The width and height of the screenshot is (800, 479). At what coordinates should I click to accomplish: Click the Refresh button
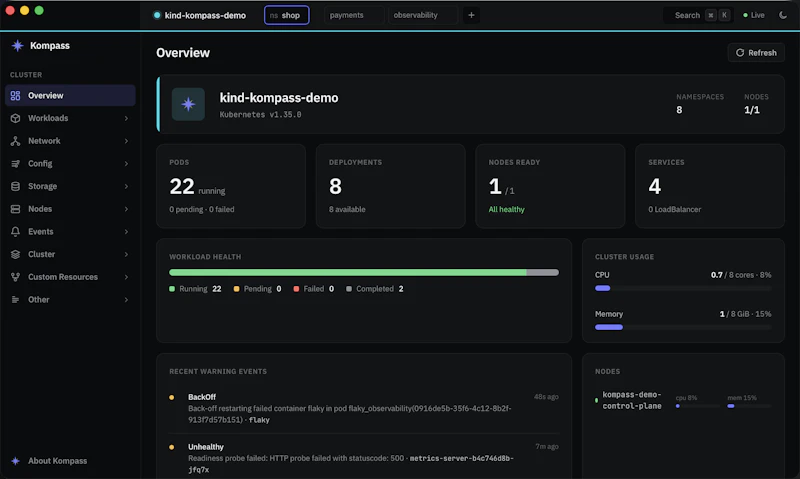756,53
